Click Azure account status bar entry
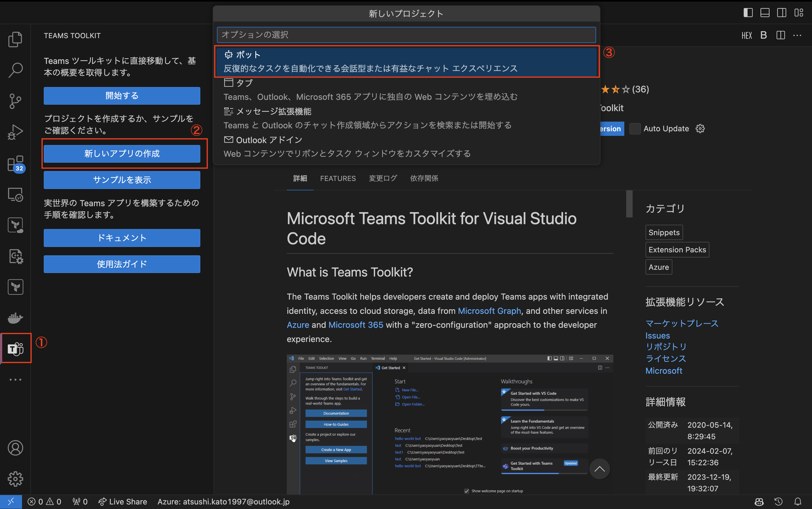 pos(223,501)
